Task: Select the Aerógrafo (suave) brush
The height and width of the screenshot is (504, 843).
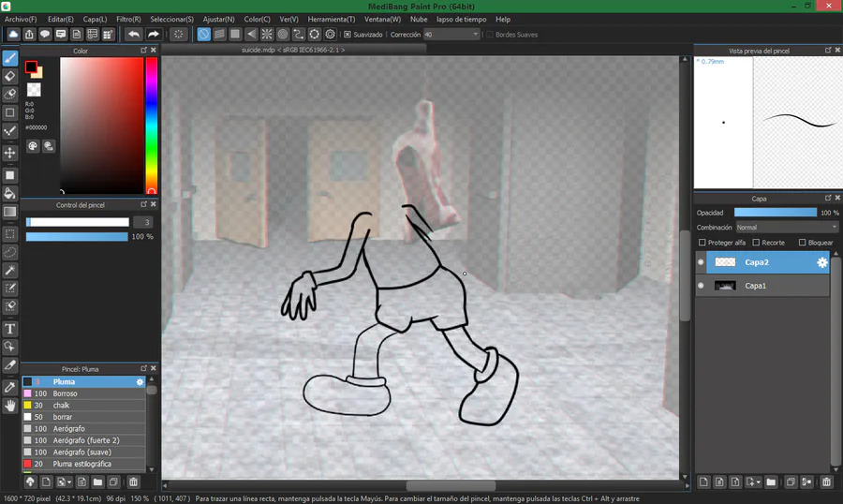Action: click(x=84, y=452)
